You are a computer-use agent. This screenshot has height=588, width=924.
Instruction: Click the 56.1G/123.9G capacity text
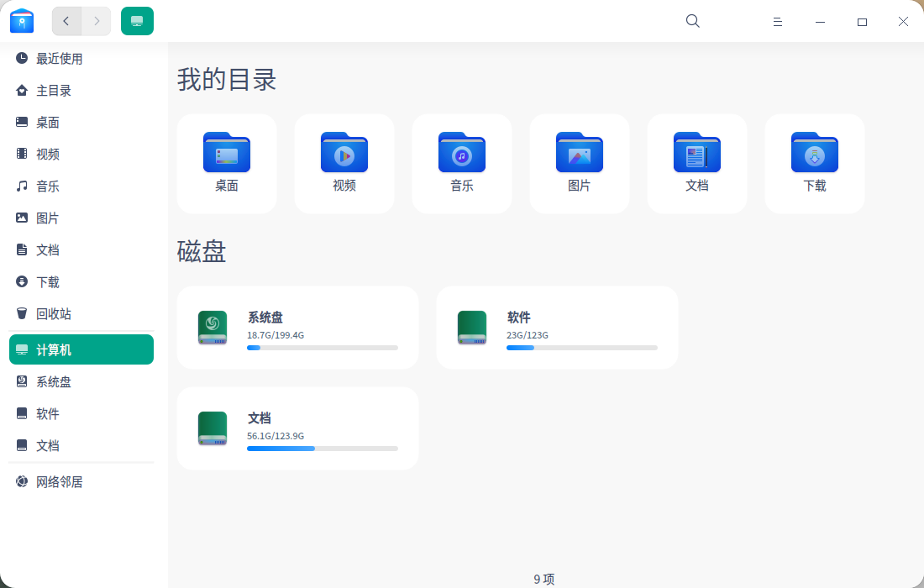tap(276, 436)
